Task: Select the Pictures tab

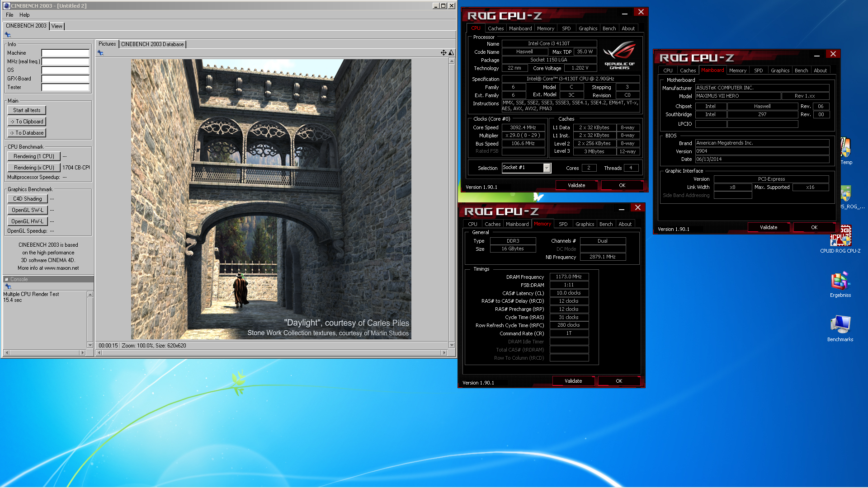Action: point(107,44)
